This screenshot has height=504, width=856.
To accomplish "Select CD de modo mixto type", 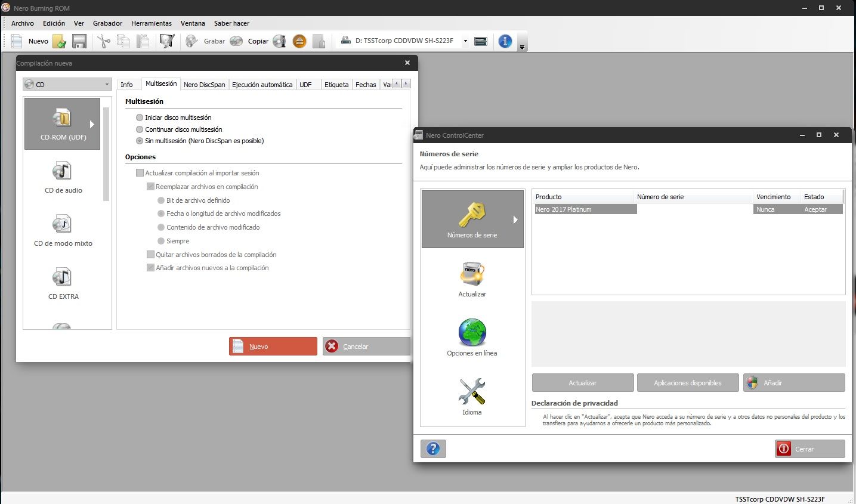I will tap(63, 230).
